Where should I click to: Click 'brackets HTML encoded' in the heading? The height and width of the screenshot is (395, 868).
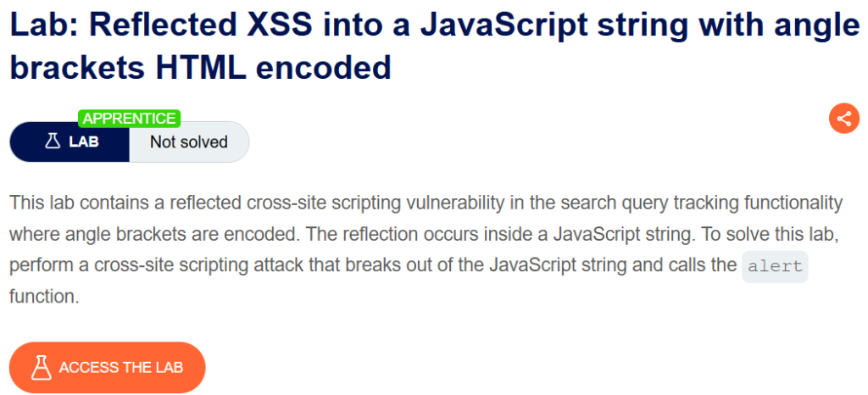(x=200, y=68)
